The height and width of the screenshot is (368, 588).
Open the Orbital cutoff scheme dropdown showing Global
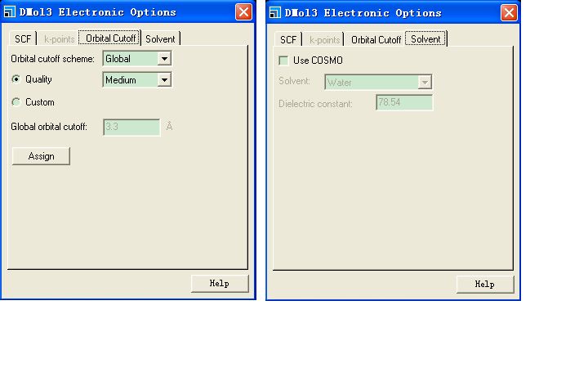[137, 59]
